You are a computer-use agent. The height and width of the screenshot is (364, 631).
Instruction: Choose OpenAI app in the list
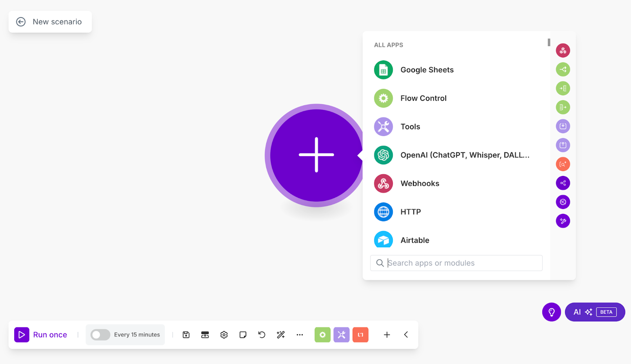coord(465,155)
